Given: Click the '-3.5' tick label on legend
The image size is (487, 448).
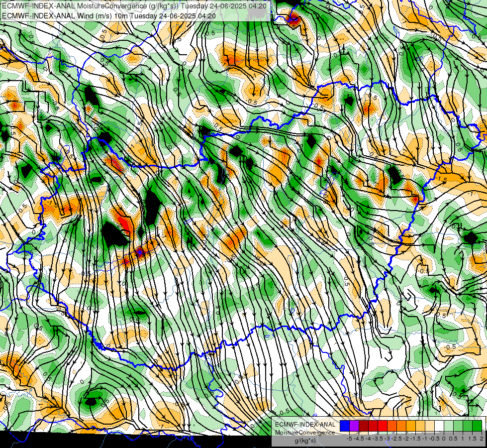Looking at the screenshot, I should (378, 439).
